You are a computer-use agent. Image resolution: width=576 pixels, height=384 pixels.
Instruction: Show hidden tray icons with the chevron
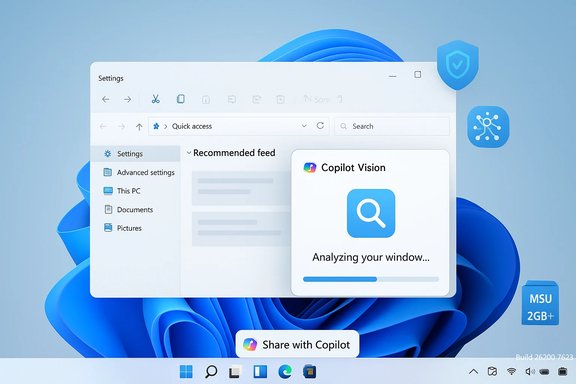pyautogui.click(x=474, y=372)
